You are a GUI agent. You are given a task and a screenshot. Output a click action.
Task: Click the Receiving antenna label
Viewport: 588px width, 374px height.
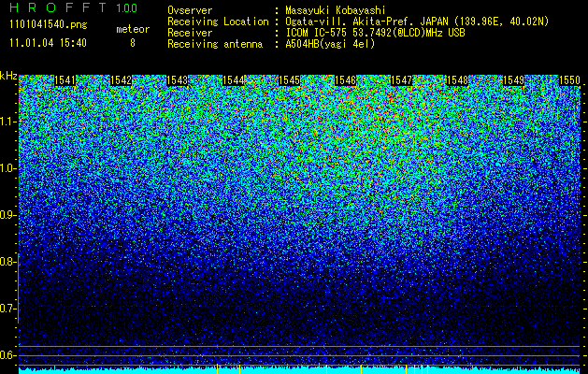coord(215,44)
